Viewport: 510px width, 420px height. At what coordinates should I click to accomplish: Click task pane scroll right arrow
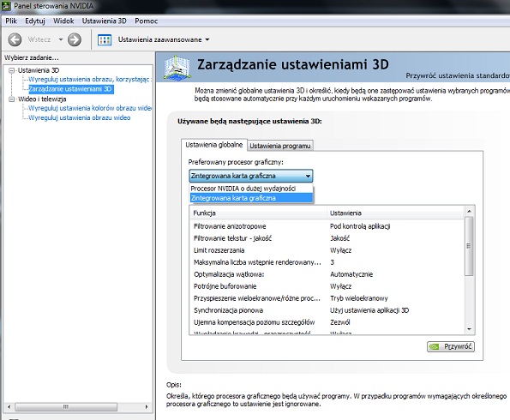tap(147, 406)
